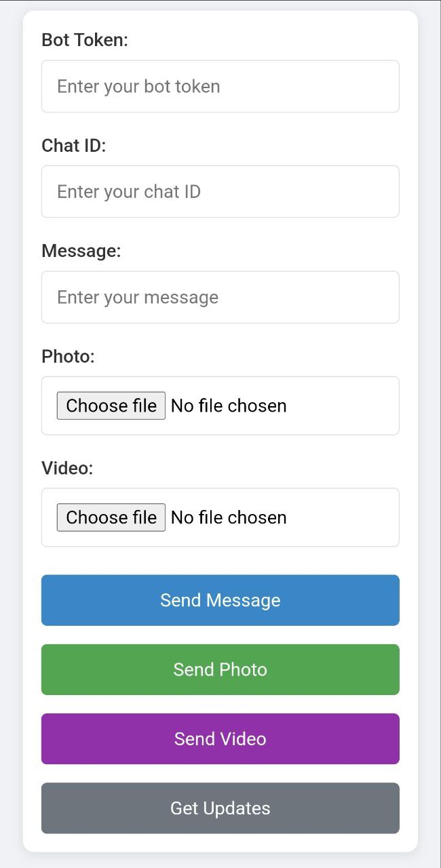This screenshot has width=441, height=868.
Task: Open the Photo Choose file button
Action: [x=111, y=406]
